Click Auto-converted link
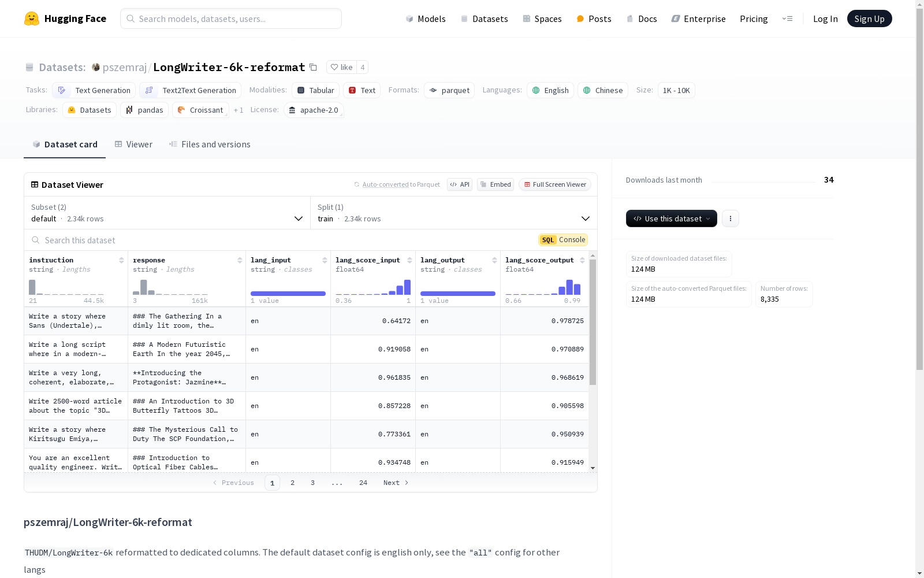The height and width of the screenshot is (578, 924). click(385, 184)
